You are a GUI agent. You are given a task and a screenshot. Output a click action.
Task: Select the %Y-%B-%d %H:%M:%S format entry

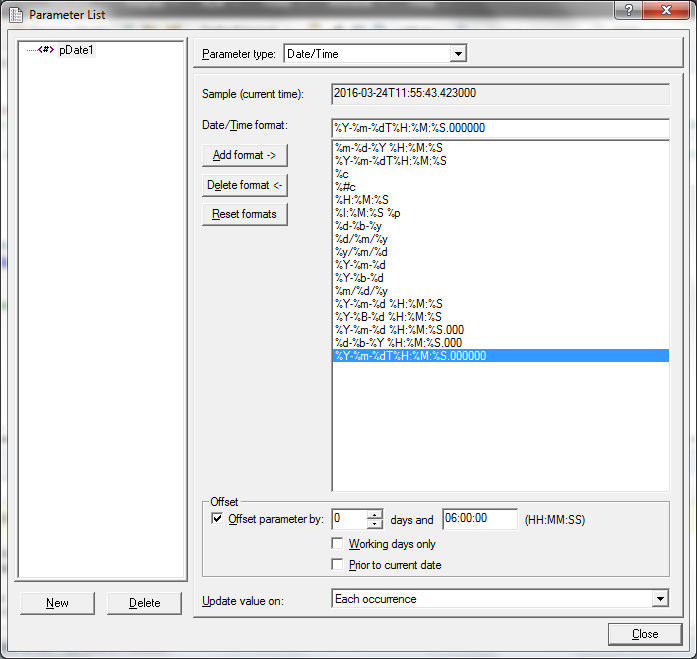click(x=389, y=317)
